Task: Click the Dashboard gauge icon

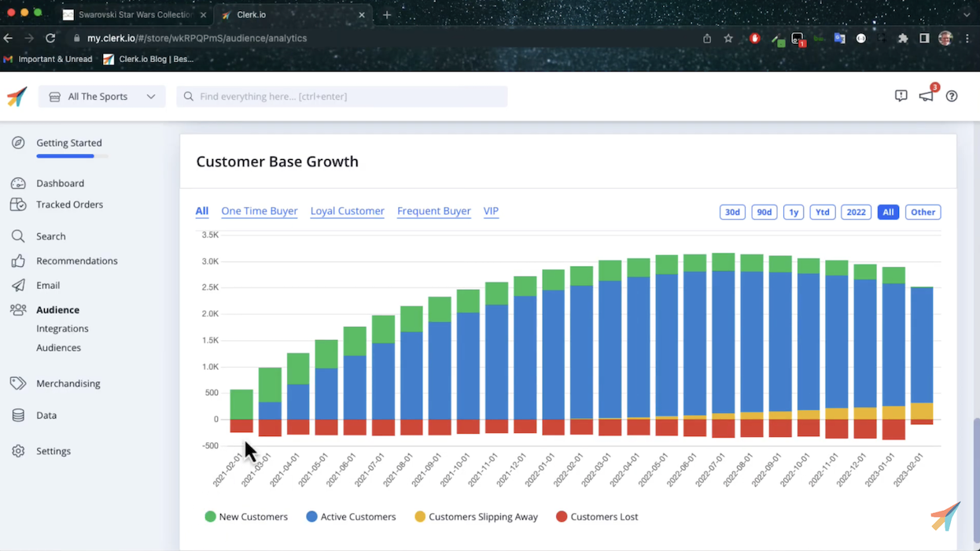Action: coord(18,183)
